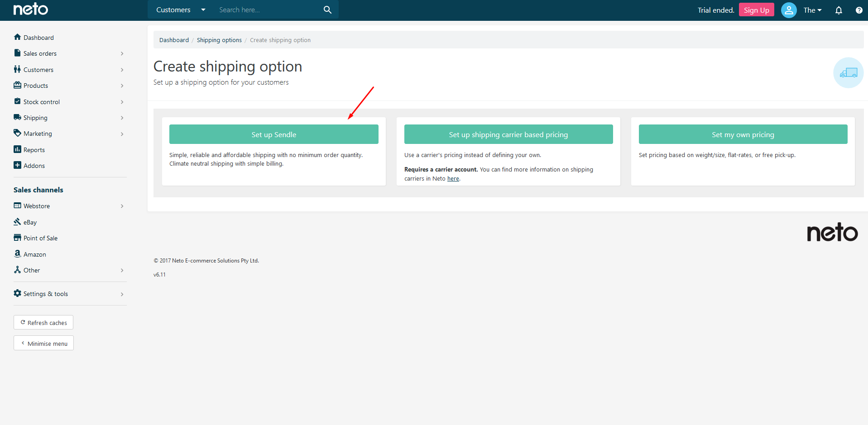Click the Sign Up button

(756, 10)
